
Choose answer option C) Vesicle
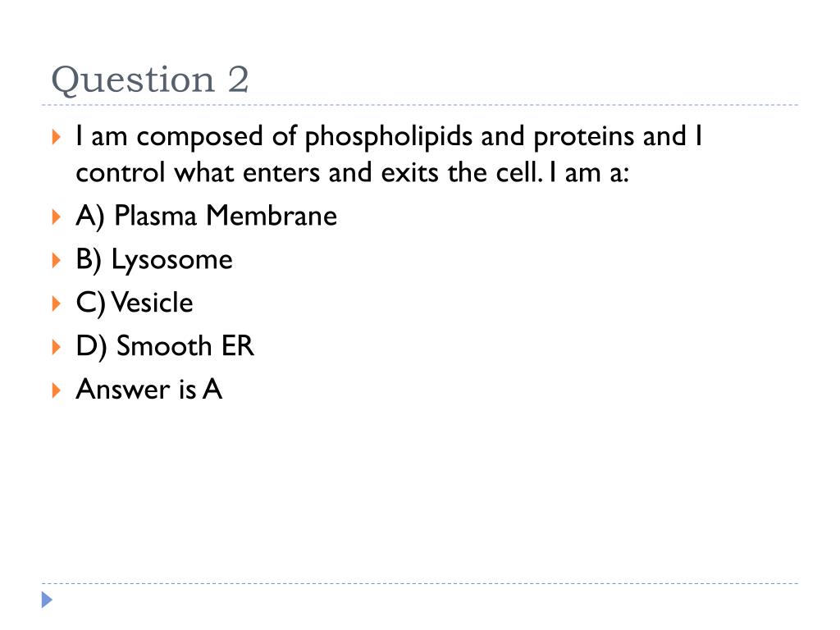[x=135, y=304]
